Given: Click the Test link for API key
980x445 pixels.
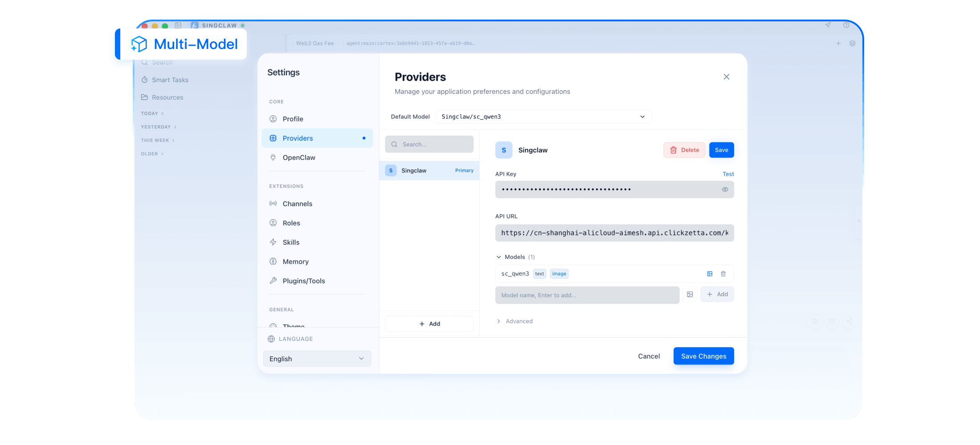Looking at the screenshot, I should click(728, 174).
